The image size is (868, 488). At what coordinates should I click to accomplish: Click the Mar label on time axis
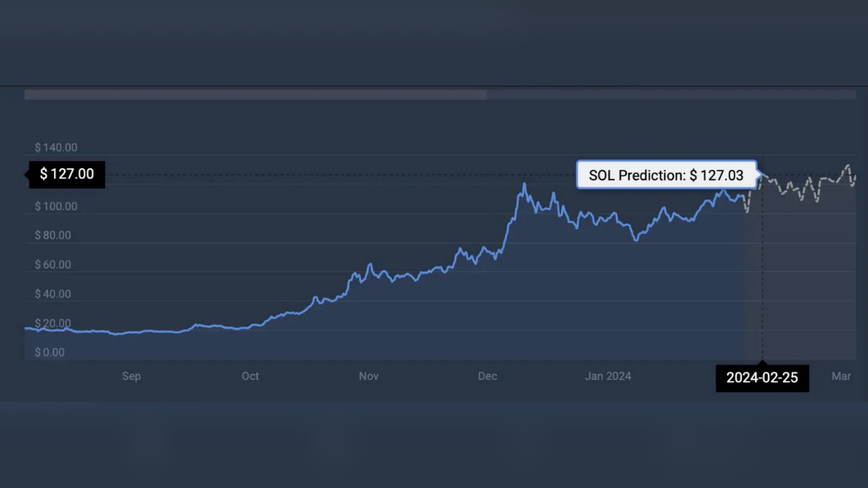[841, 376]
